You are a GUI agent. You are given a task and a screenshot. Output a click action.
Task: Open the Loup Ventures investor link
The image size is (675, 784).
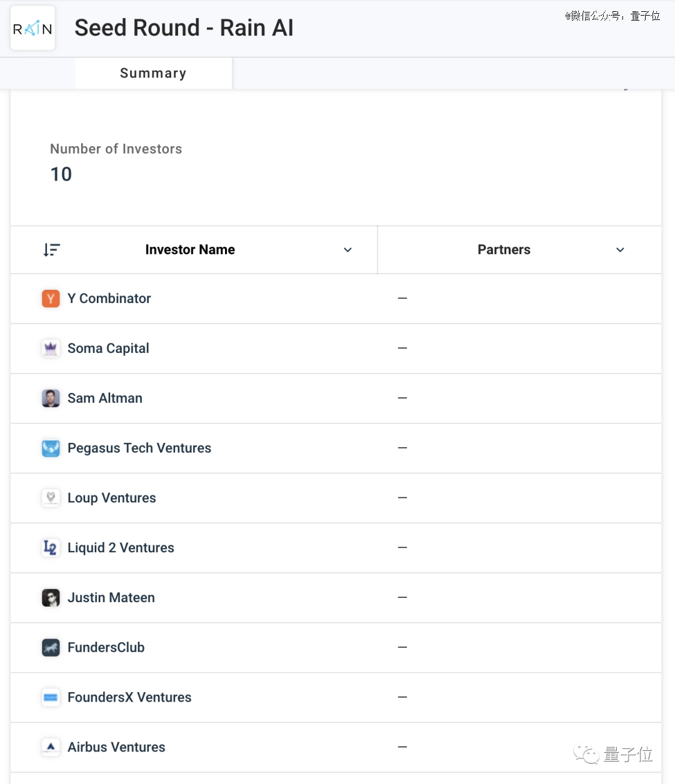(112, 498)
